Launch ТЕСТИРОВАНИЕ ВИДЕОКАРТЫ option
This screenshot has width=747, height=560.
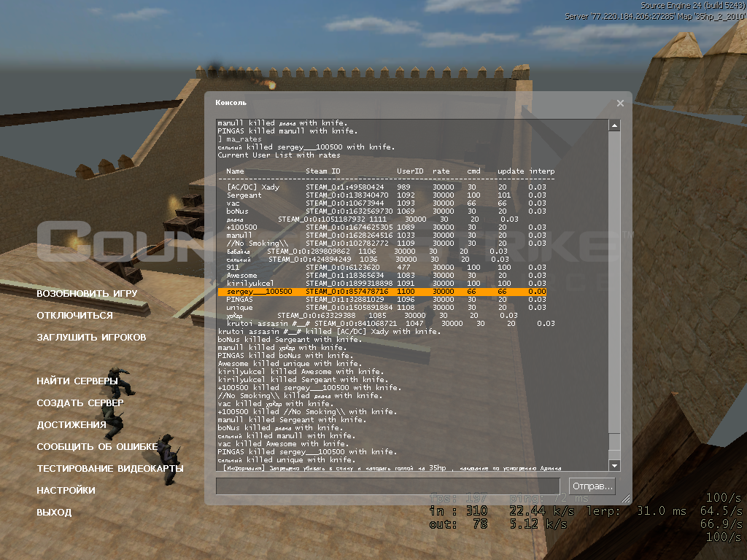coord(110,469)
